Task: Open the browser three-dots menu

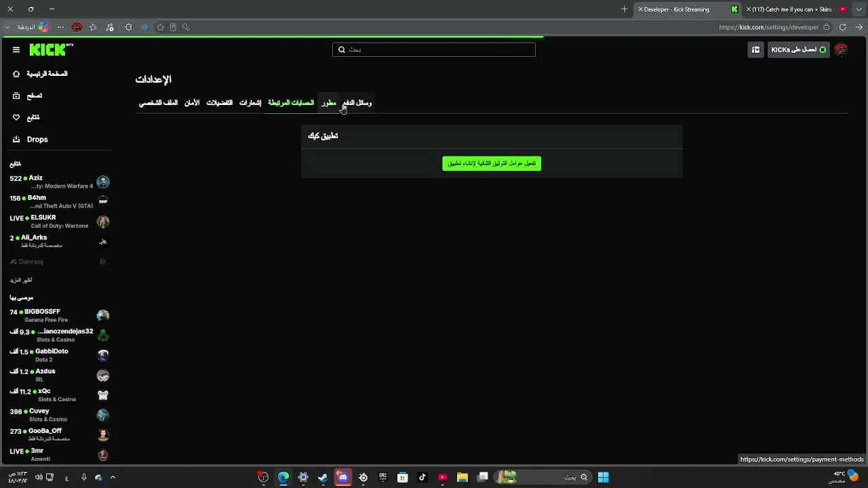Action: [60, 27]
